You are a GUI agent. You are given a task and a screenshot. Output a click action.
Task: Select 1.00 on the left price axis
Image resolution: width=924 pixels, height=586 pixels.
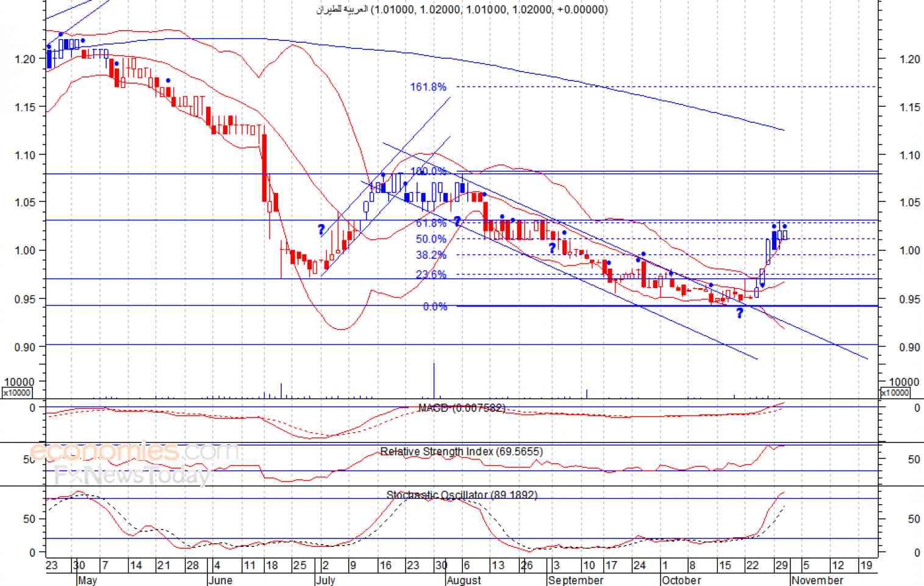(x=25, y=250)
